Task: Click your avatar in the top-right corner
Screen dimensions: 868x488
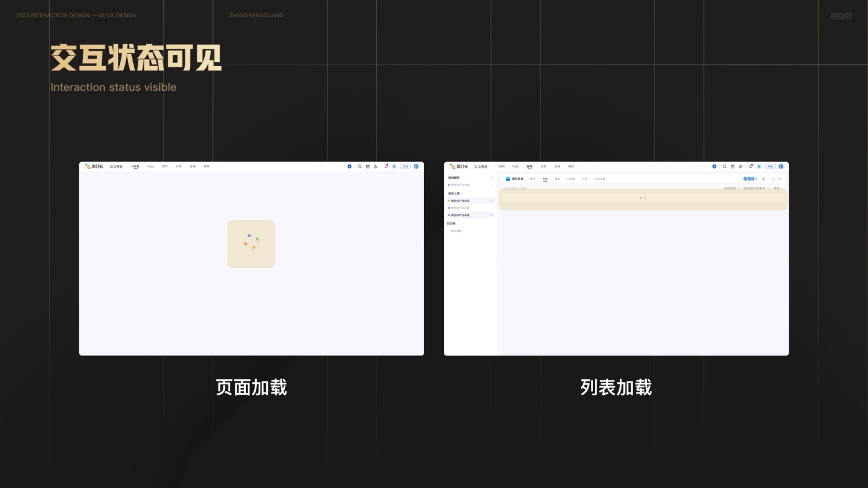Action: [x=781, y=166]
